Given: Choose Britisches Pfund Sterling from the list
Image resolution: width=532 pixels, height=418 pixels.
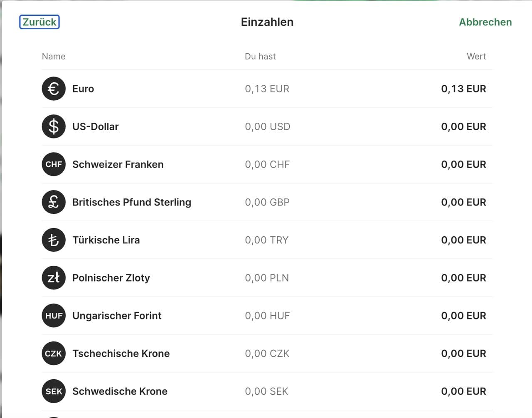Looking at the screenshot, I should (131, 202).
